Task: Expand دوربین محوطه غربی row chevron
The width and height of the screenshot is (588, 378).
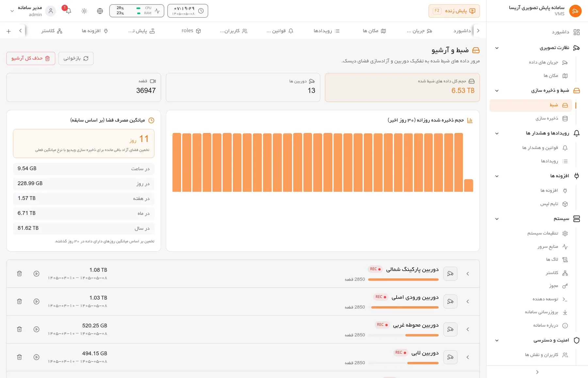Action: [468, 329]
